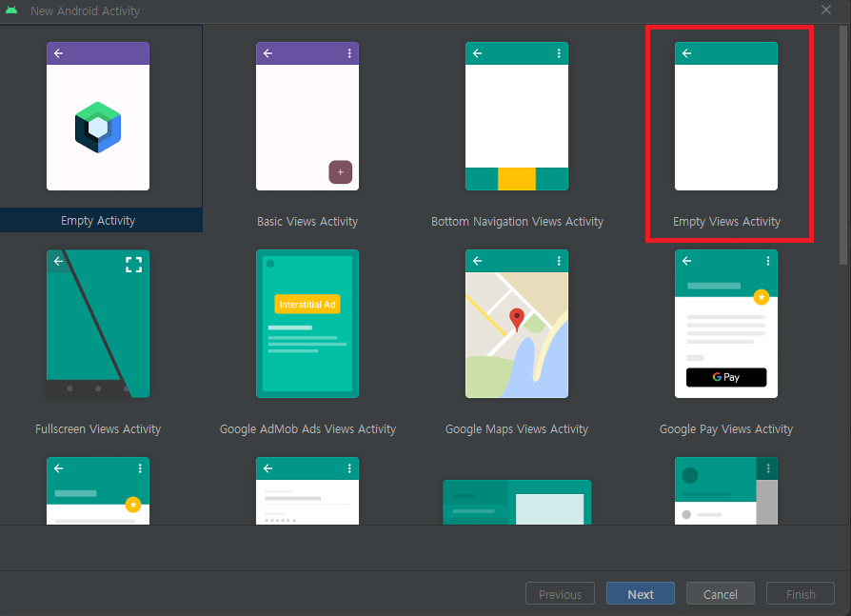851x616 pixels.
Task: Click the Empty Activity label
Action: pos(98,220)
